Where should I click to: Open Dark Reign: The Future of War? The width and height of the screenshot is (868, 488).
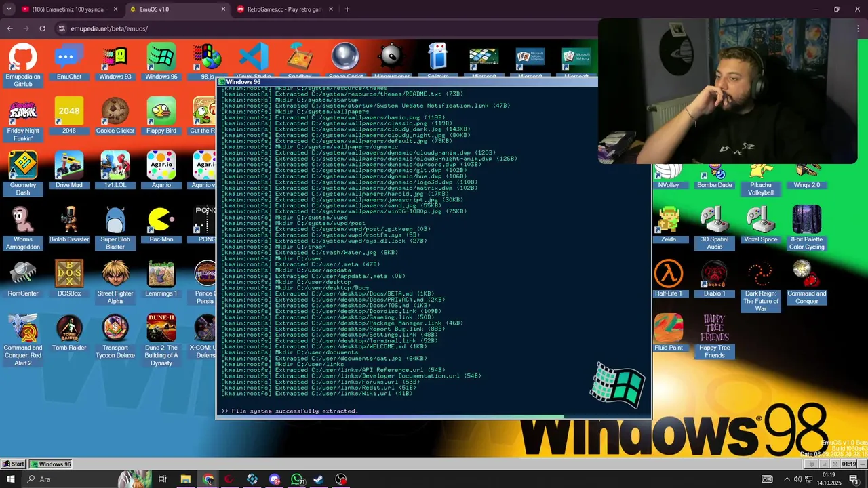(x=761, y=286)
